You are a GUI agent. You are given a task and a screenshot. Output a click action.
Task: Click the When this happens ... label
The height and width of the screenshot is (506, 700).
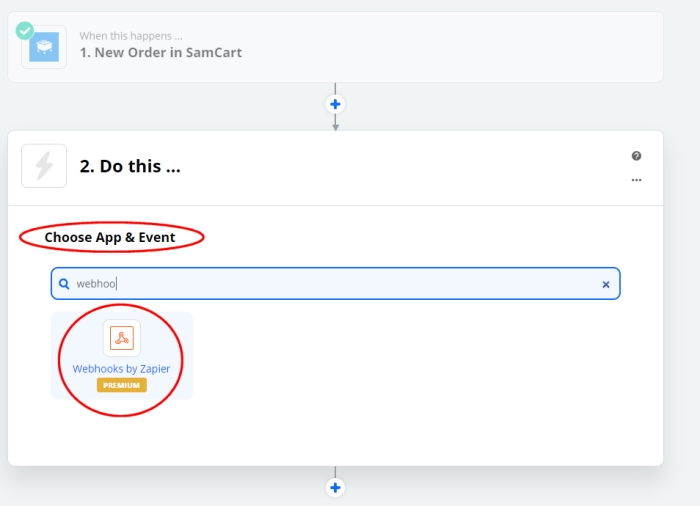(131, 36)
